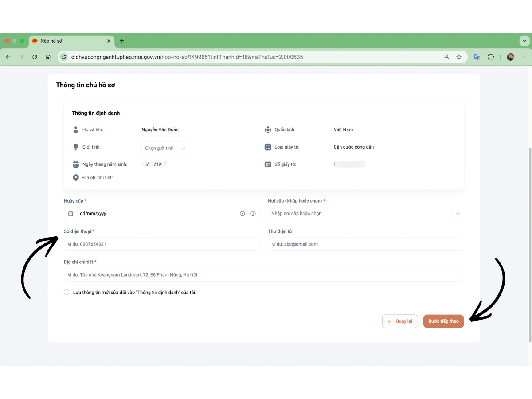Enable Lưu thông tin mới sửa đổi radio

click(x=66, y=292)
